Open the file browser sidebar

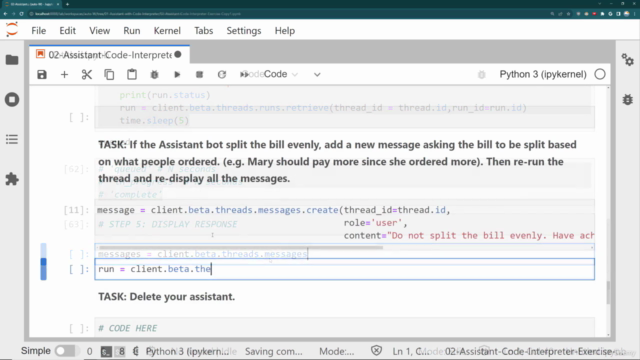(x=12, y=60)
